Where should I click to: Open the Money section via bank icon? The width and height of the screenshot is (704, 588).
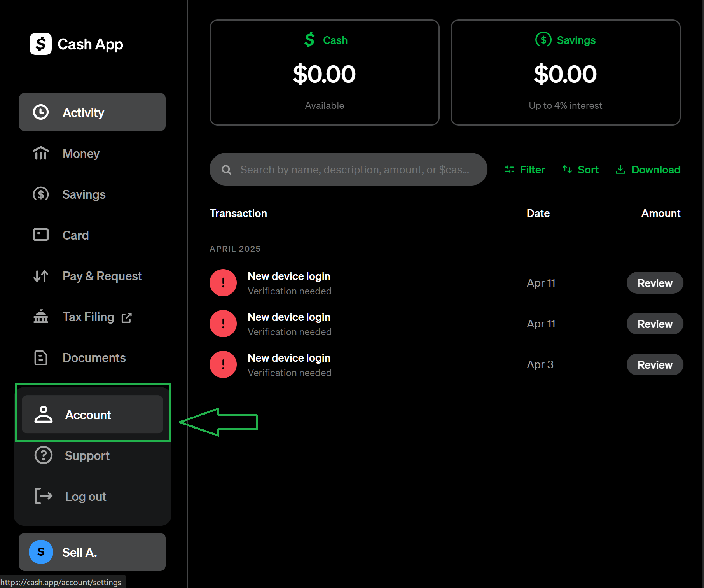click(41, 153)
